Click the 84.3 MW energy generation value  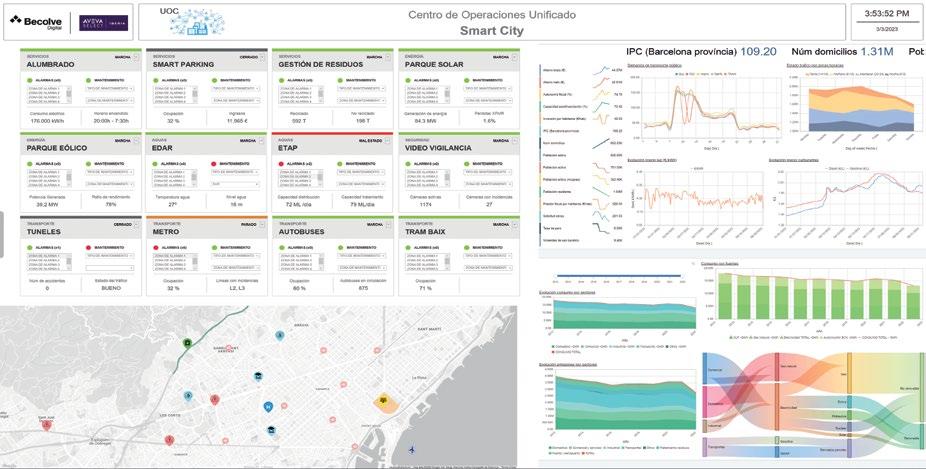click(x=425, y=120)
